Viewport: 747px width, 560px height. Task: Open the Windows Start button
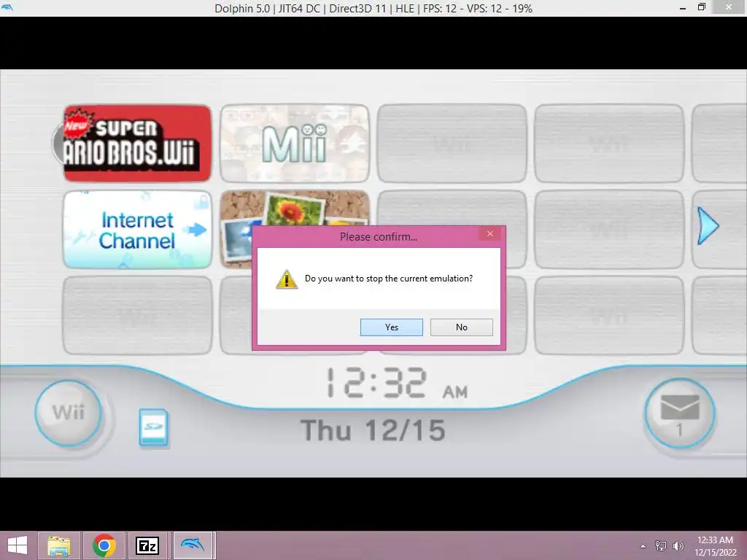pos(18,545)
